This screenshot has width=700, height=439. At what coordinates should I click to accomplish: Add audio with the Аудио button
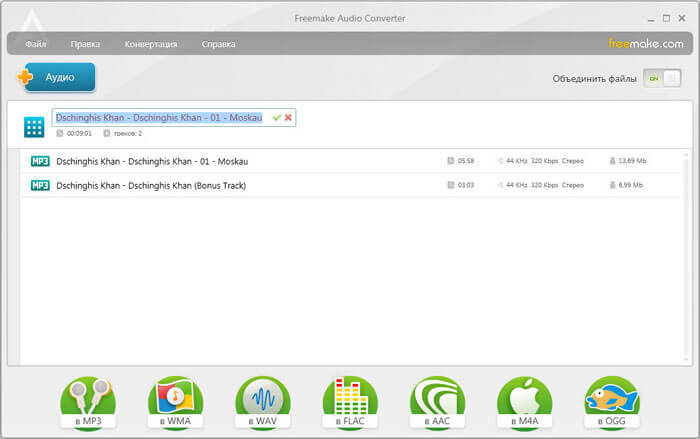click(x=57, y=77)
